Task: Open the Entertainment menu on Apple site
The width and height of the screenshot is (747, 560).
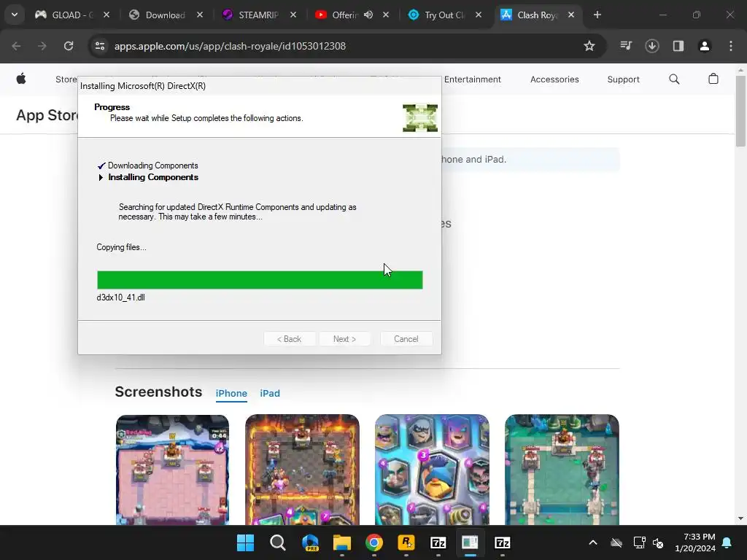Action: click(473, 79)
